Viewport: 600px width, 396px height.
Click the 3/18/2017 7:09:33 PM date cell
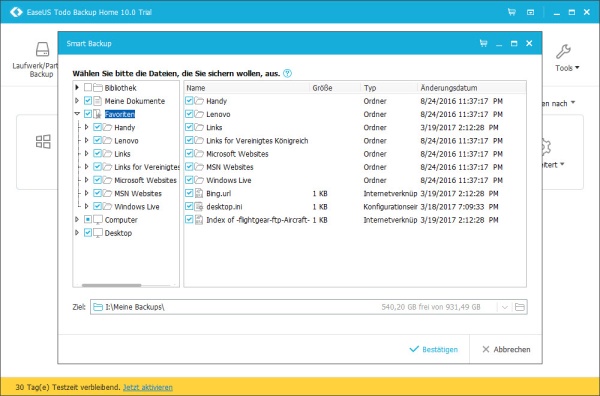pos(459,207)
